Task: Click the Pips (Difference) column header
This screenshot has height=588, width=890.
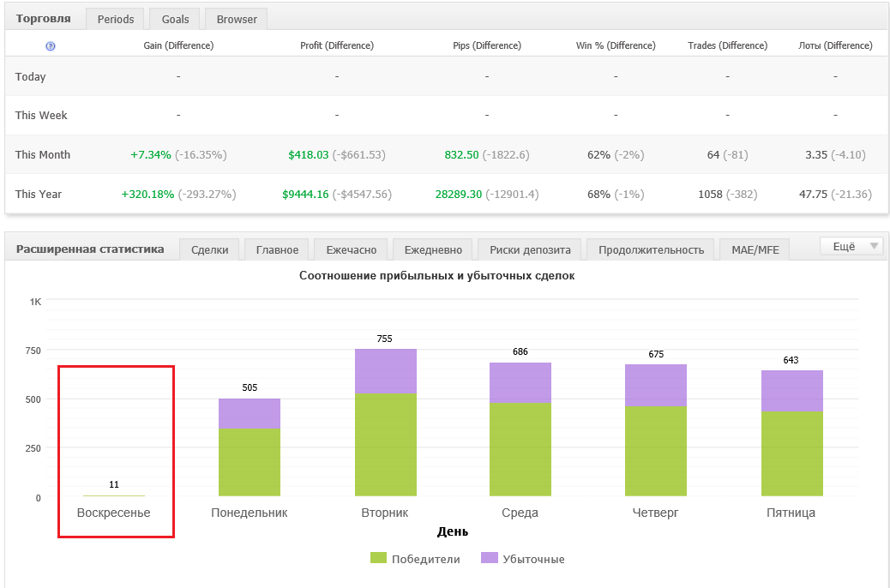Action: click(x=487, y=45)
